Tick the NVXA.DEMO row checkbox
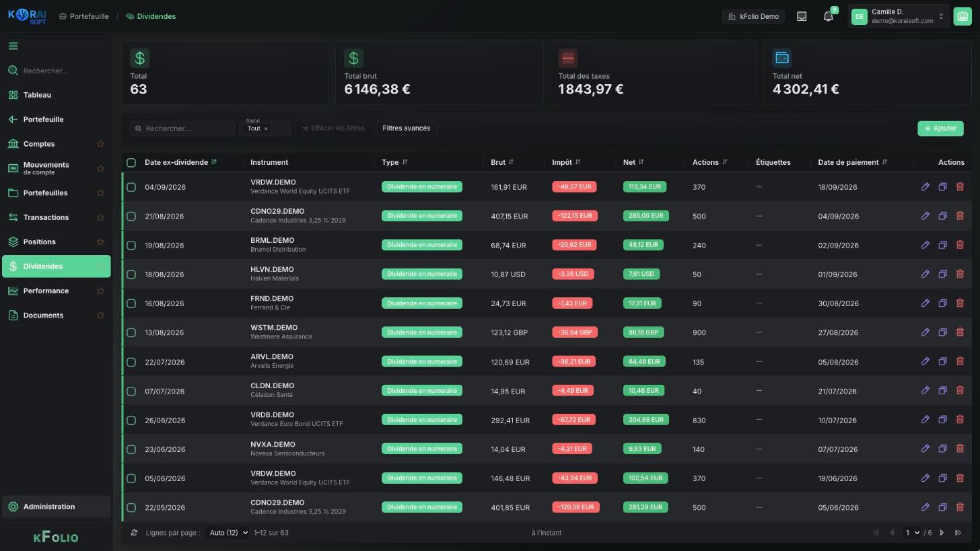 click(131, 449)
